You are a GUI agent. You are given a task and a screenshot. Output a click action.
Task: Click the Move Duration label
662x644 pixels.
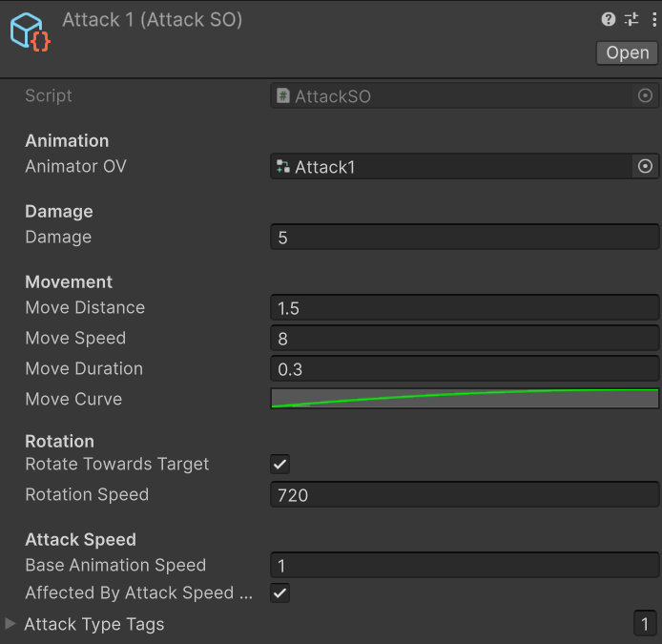[84, 368]
